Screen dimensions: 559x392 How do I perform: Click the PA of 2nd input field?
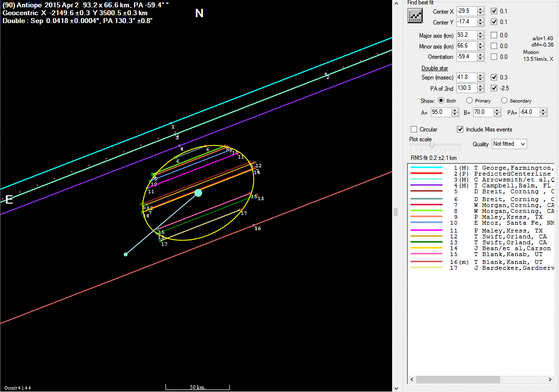[x=467, y=88]
